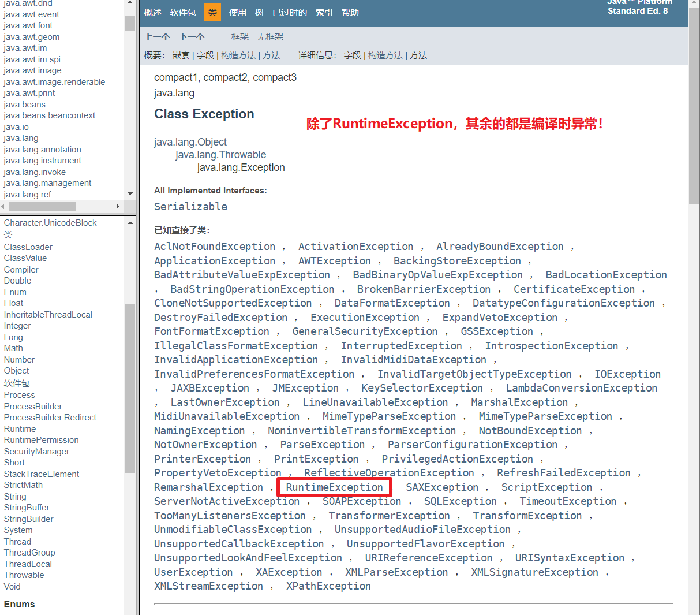This screenshot has width=700, height=615.
Task: Open the IOException subclass link
Action: tap(627, 374)
